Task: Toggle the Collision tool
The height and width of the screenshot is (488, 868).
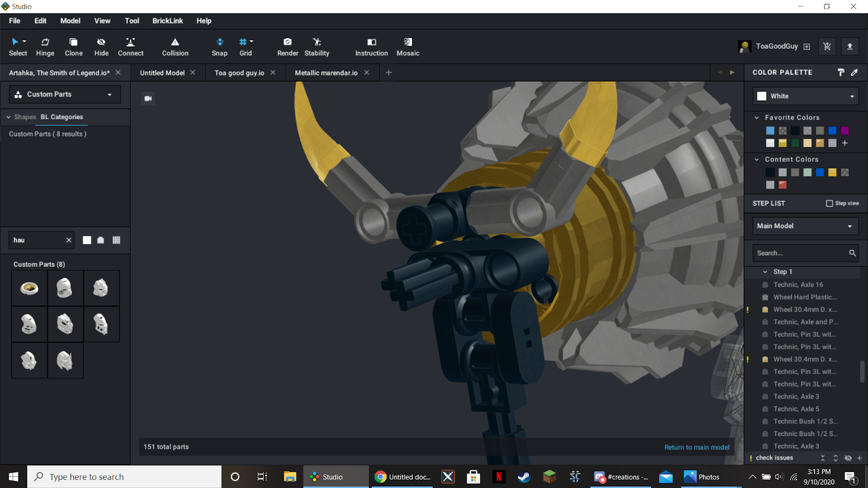Action: coord(175,47)
